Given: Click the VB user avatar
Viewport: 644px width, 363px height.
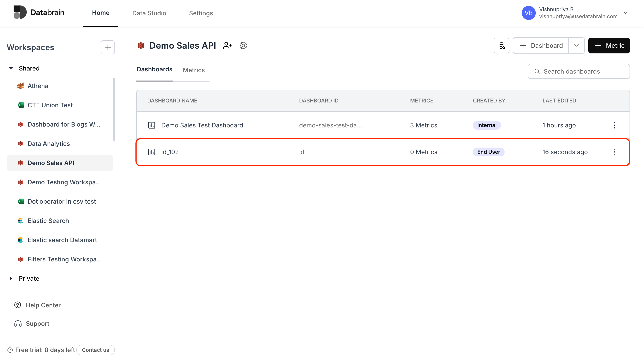Looking at the screenshot, I should pos(528,13).
